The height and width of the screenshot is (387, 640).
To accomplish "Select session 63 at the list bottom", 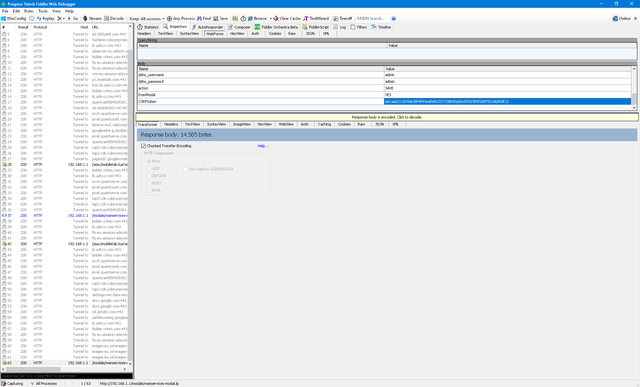I will click(65, 363).
